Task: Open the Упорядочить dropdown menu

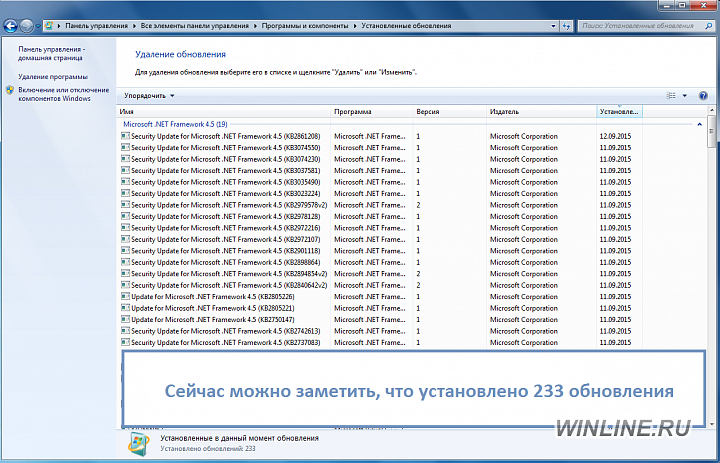Action: click(148, 95)
